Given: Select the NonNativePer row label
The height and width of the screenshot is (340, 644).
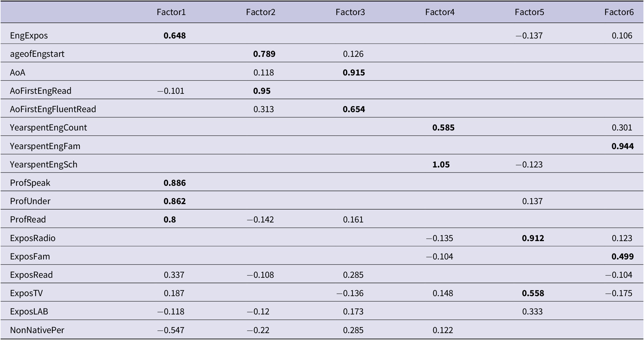Looking at the screenshot, I should pos(37,330).
